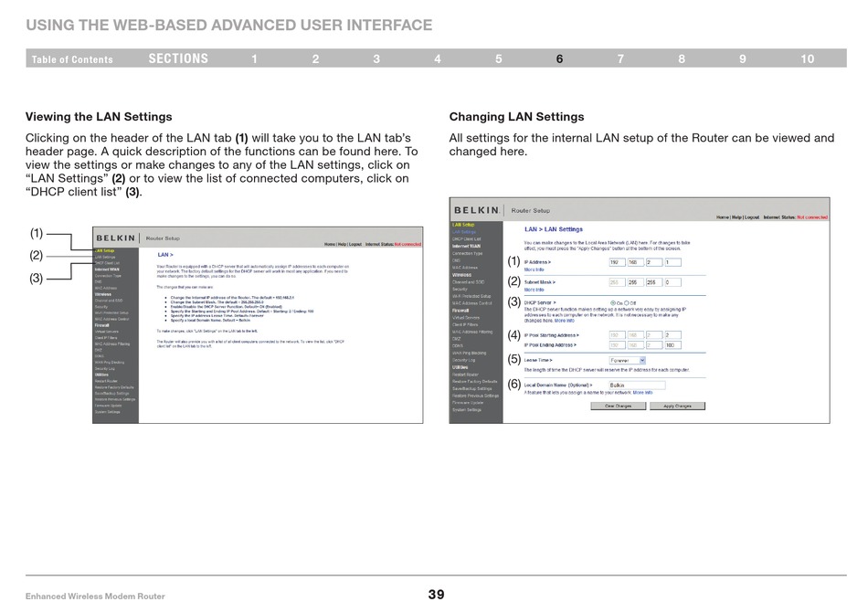
Task: Click Home in the right router screenshot header
Action: (x=723, y=217)
